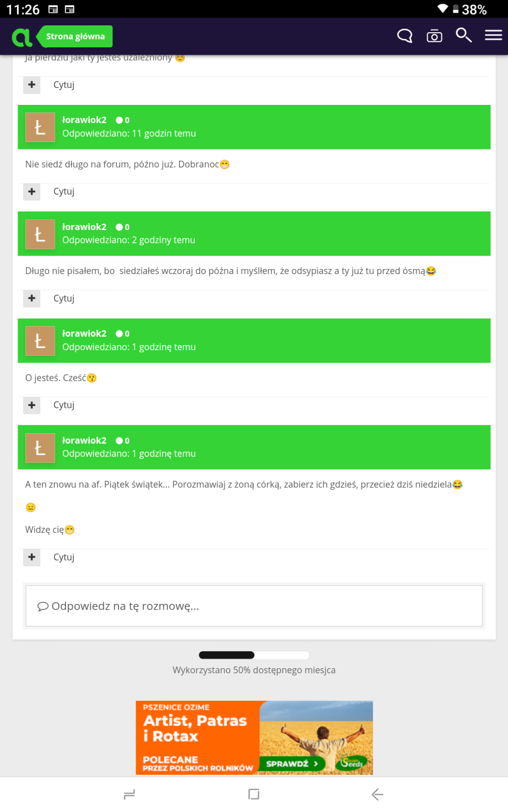Image resolution: width=508 pixels, height=812 pixels.
Task: Open the chat bubble messages icon
Action: click(405, 36)
